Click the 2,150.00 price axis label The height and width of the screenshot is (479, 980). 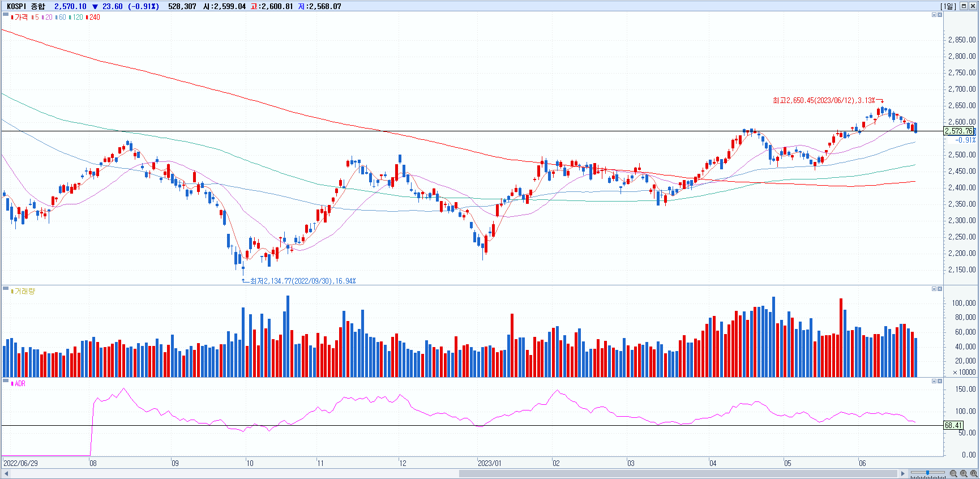click(962, 270)
